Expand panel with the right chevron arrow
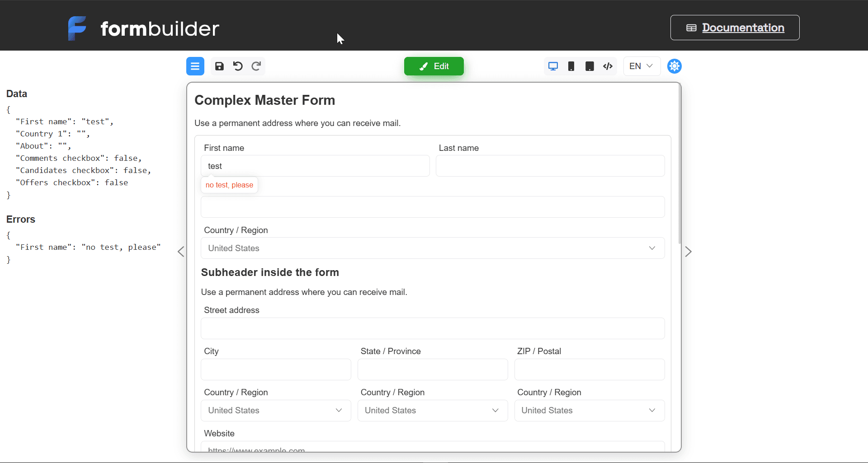The image size is (868, 463). (688, 252)
